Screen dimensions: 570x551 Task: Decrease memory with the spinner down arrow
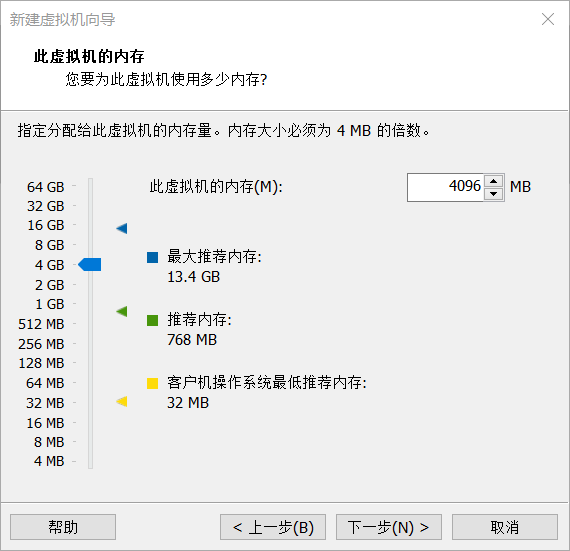(493, 194)
